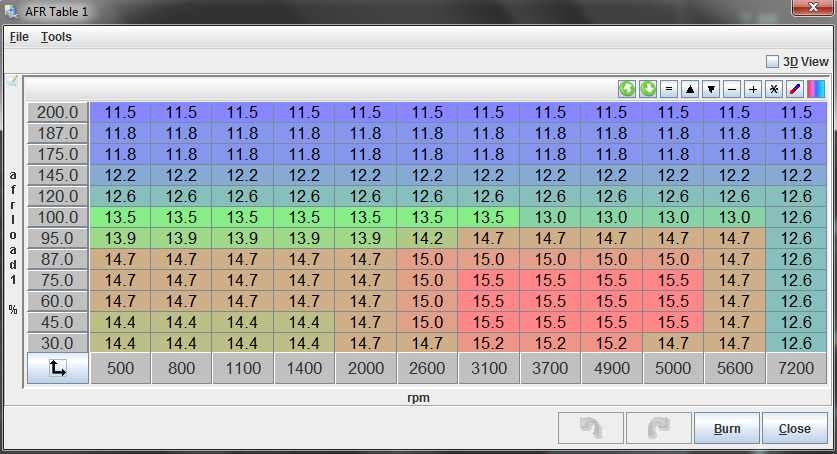Select the 95.0 load row header
The image size is (837, 454).
tap(58, 238)
